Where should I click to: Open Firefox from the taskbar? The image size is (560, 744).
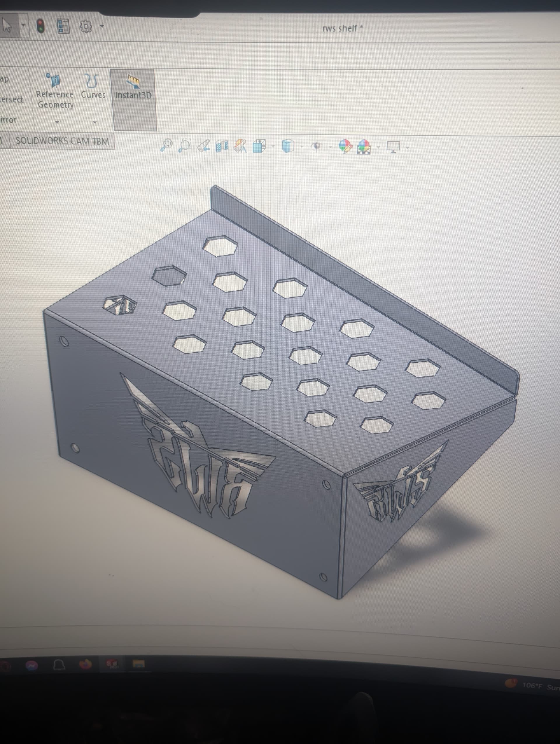pos(85,664)
